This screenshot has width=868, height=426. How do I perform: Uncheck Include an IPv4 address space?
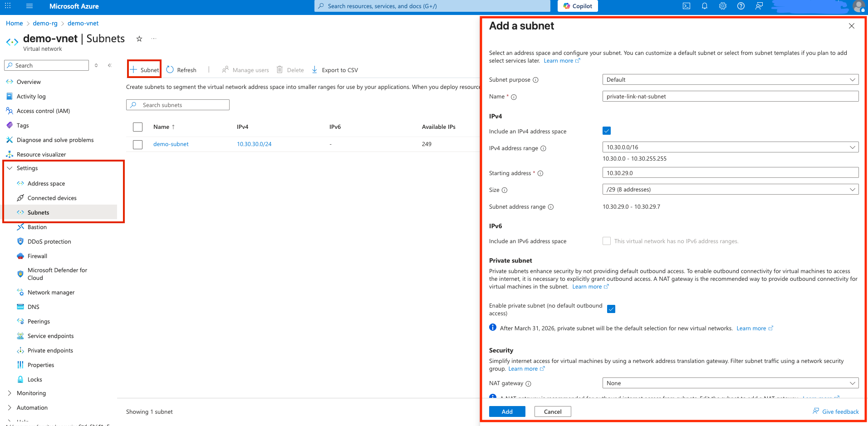click(607, 131)
